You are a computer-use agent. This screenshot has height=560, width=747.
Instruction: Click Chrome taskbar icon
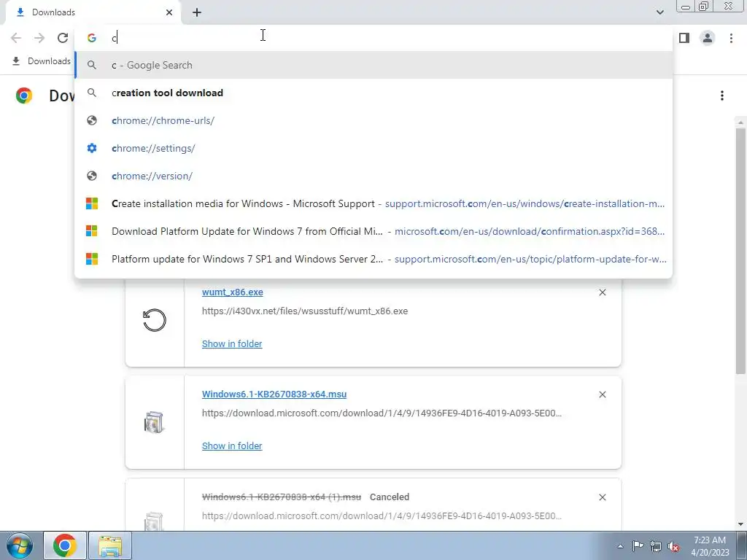click(x=65, y=545)
